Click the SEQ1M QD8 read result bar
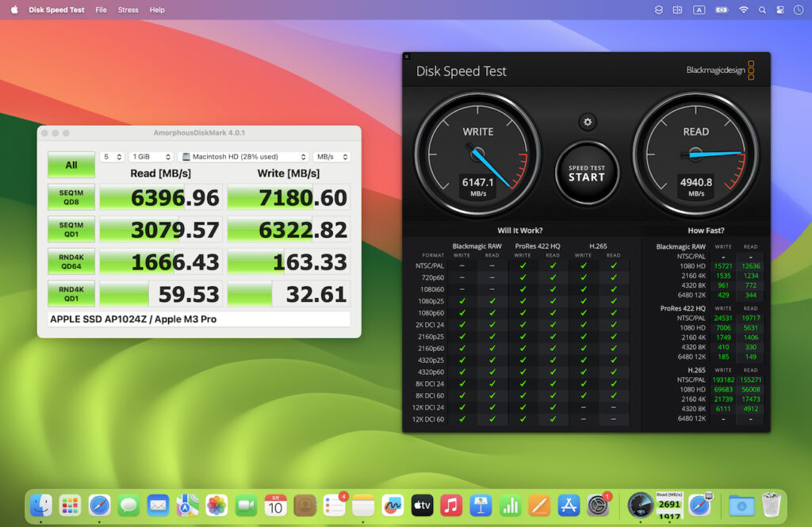812x527 pixels. click(160, 196)
